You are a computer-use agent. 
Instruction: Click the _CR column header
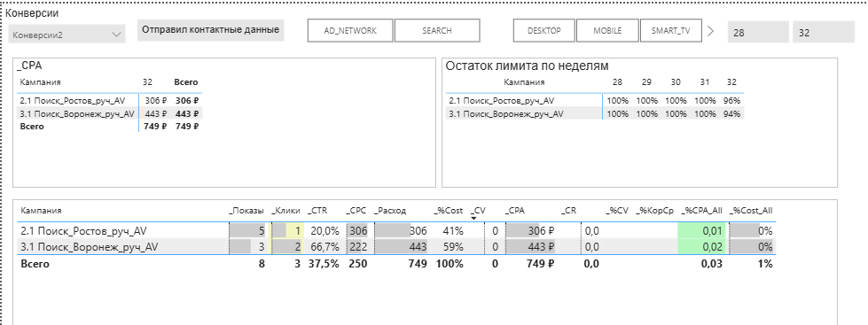(x=568, y=211)
